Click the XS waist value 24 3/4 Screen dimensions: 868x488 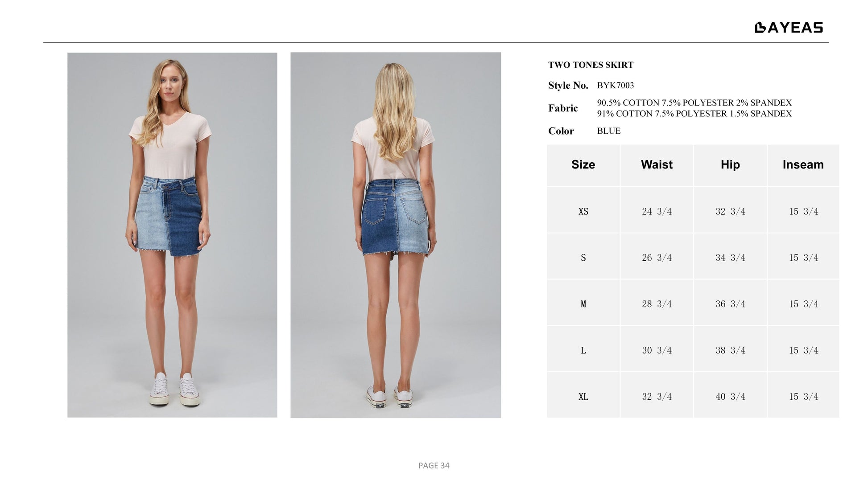[x=657, y=212]
